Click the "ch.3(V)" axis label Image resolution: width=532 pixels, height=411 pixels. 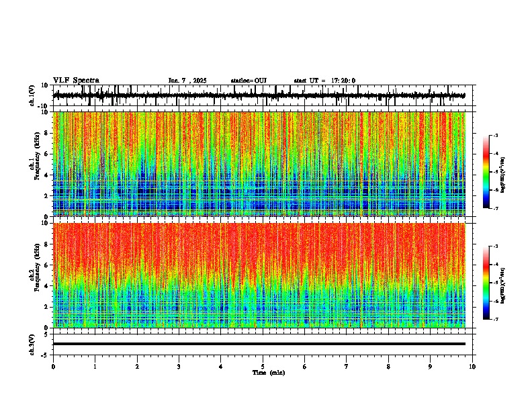(32, 345)
